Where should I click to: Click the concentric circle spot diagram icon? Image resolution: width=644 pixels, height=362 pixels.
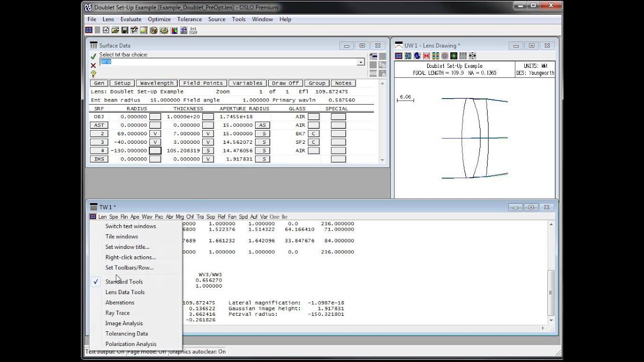(x=445, y=56)
